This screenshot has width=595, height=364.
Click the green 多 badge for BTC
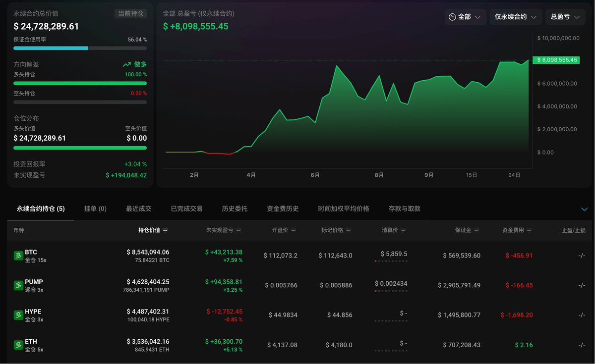pos(18,256)
